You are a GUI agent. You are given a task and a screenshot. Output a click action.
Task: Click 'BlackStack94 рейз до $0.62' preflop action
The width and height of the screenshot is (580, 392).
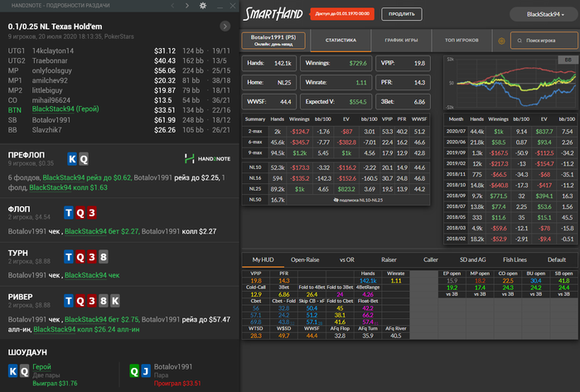tap(86, 178)
